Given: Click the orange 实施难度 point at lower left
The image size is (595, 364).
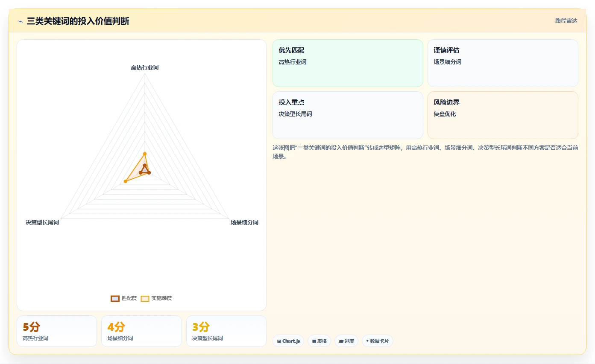Looking at the screenshot, I should click(x=125, y=182).
